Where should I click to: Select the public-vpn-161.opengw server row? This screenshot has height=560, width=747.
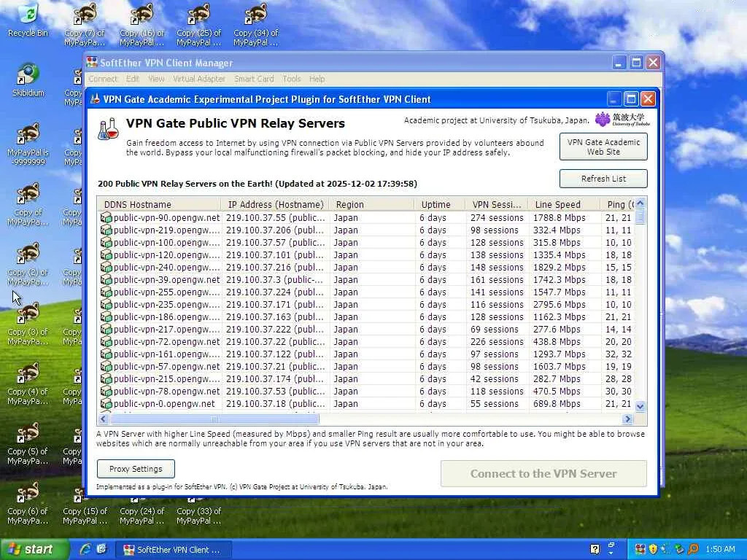pyautogui.click(x=366, y=354)
